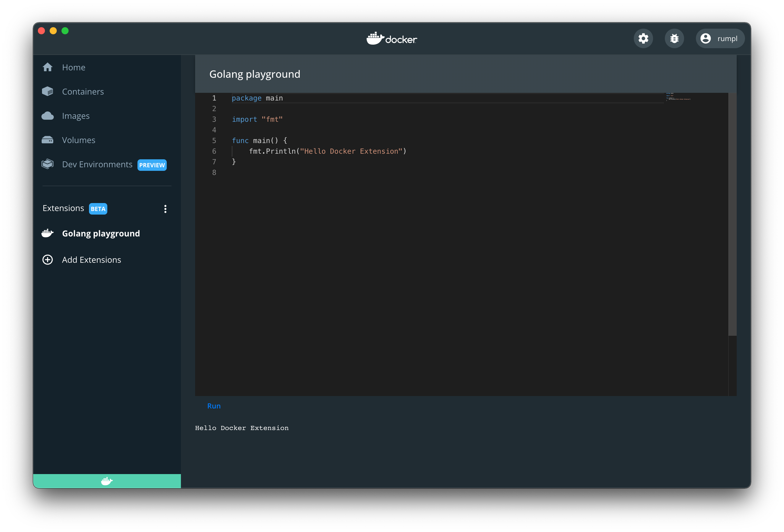
Task: Open the rumpl account menu
Action: coord(720,38)
